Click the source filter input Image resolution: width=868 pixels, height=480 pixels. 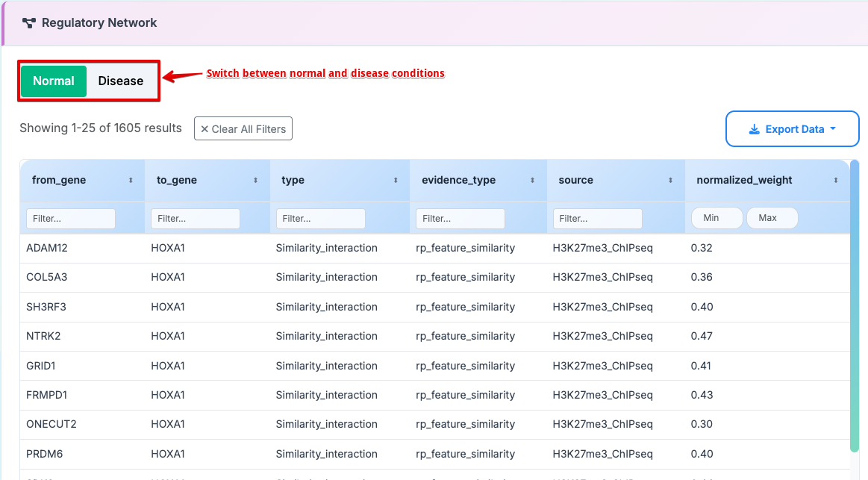click(x=597, y=219)
